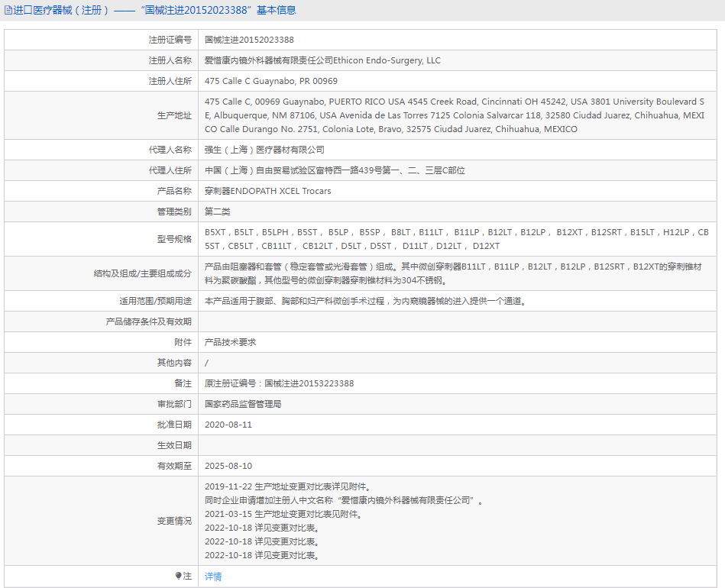Select the 管理类别 label
The image size is (725, 588).
click(174, 212)
